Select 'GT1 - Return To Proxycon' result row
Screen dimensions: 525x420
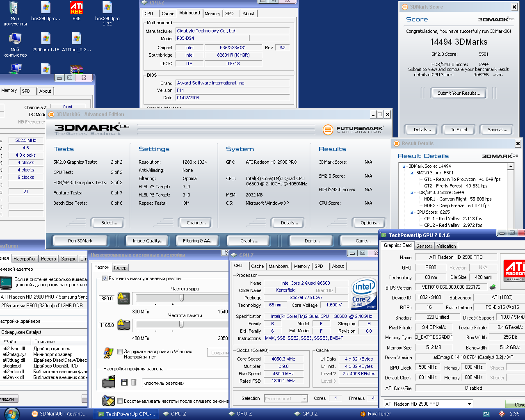pos(462,179)
